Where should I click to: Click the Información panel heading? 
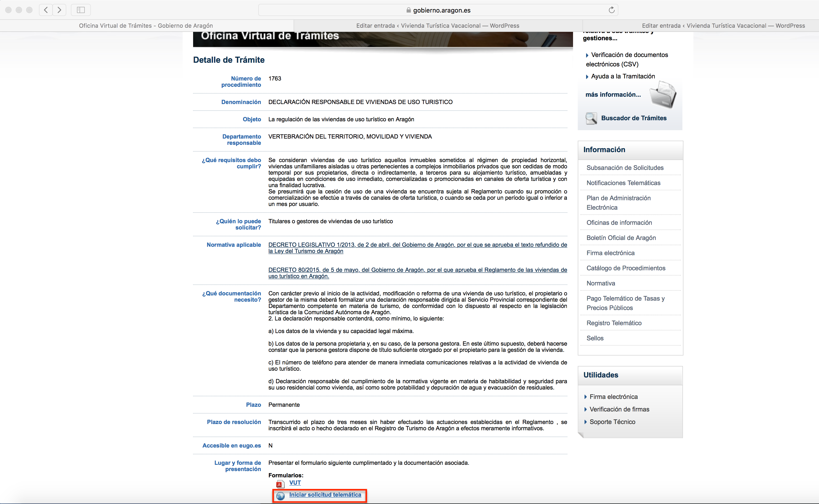pos(604,150)
